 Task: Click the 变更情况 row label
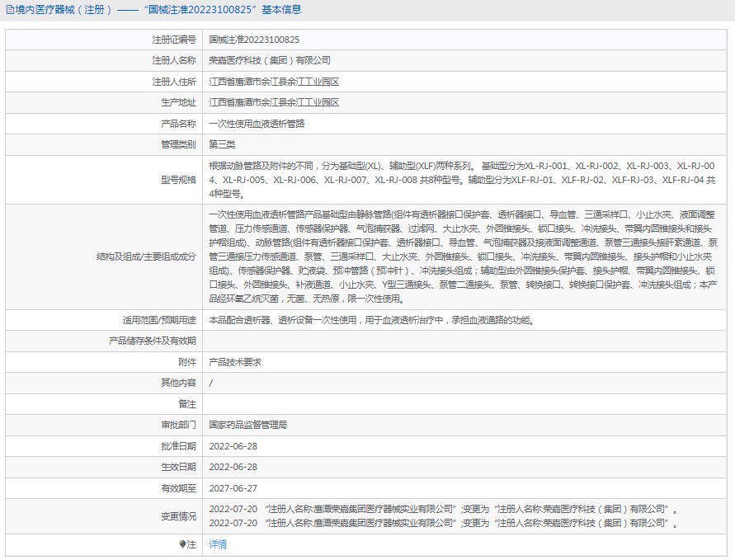point(178,516)
